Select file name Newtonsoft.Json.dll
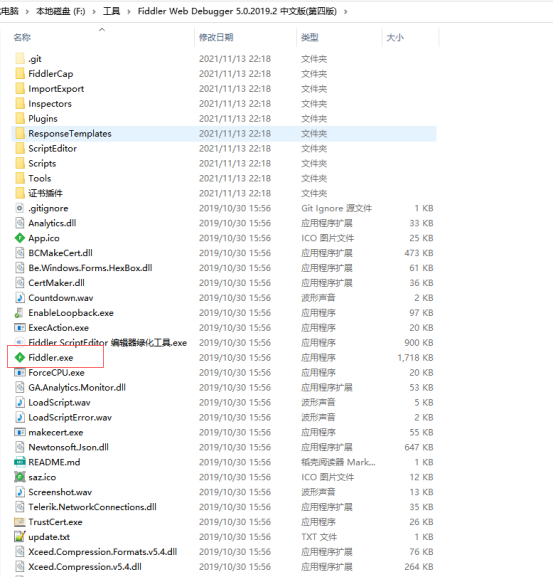Image resolution: width=554 pixels, height=577 pixels. (x=68, y=447)
